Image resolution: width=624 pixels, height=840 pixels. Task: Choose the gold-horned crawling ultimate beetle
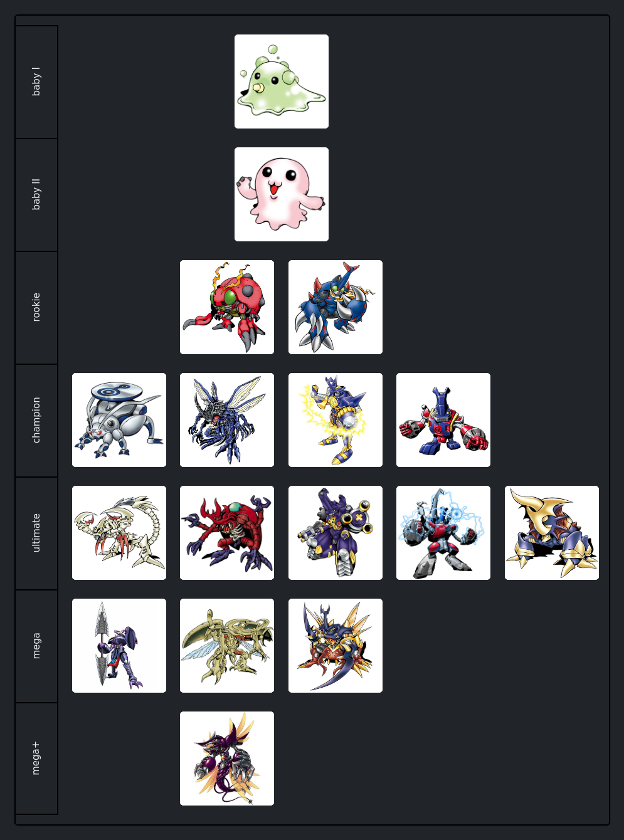pos(552,533)
